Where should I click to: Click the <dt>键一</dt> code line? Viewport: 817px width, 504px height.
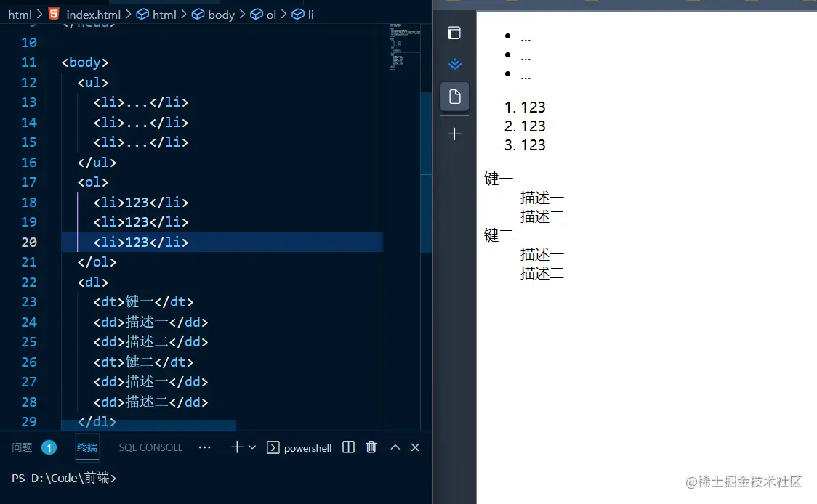(x=143, y=302)
